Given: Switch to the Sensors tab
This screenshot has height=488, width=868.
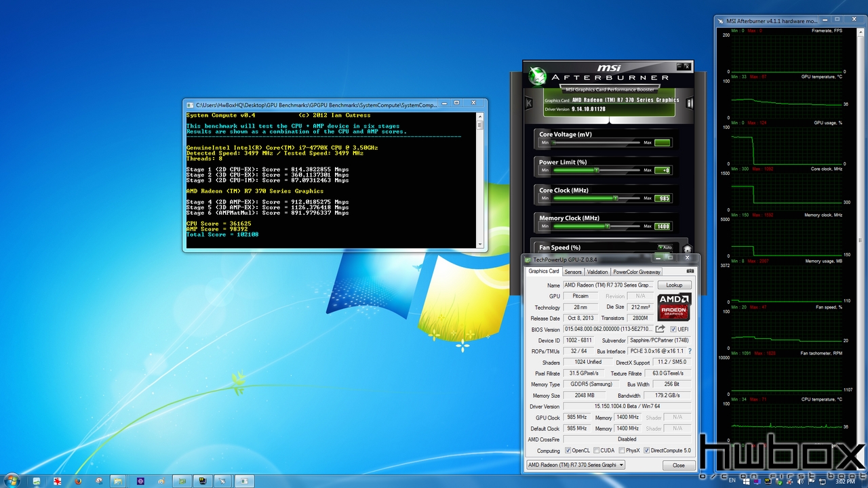Looking at the screenshot, I should click(573, 272).
